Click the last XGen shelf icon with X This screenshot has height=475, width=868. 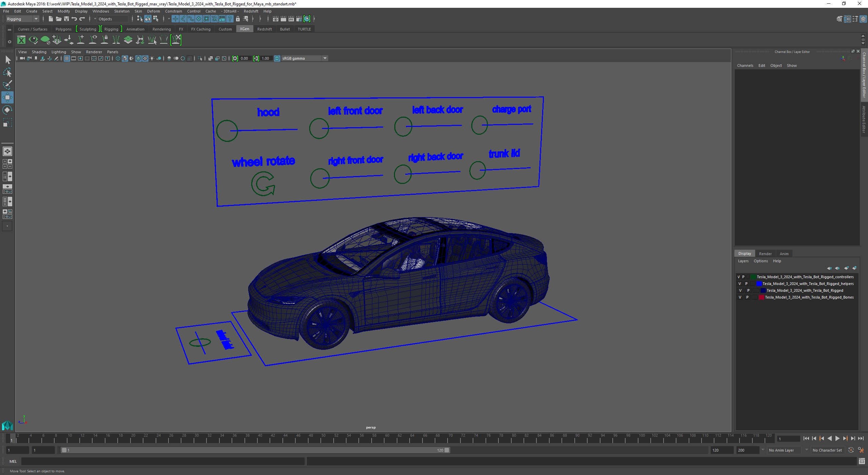(176, 40)
